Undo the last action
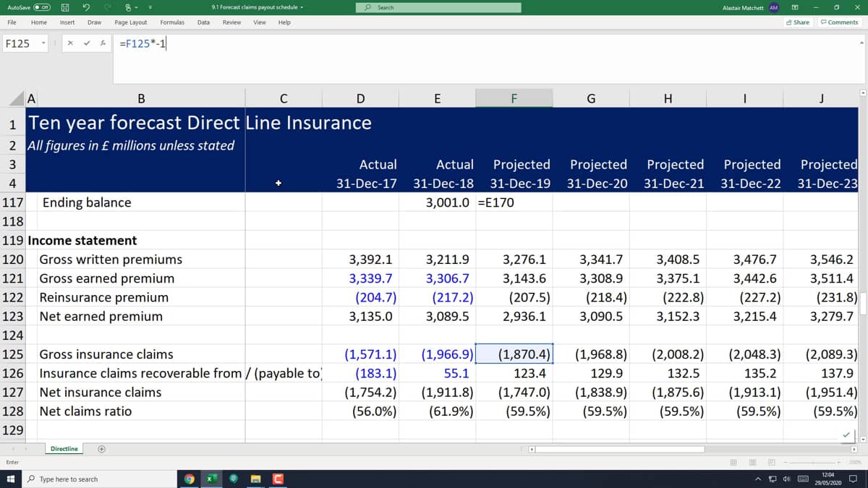The image size is (868, 488). click(87, 7)
